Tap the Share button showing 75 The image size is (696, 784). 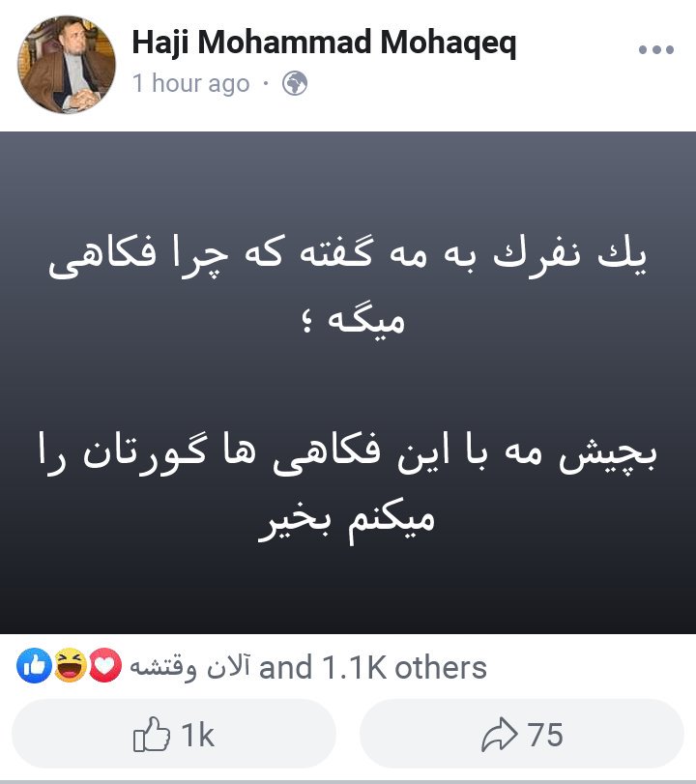tap(521, 734)
